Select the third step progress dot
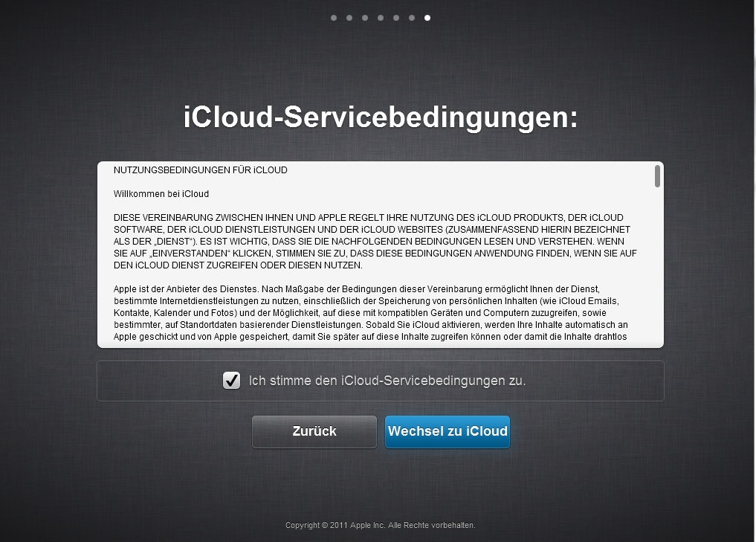This screenshot has height=542, width=756. pyautogui.click(x=365, y=18)
